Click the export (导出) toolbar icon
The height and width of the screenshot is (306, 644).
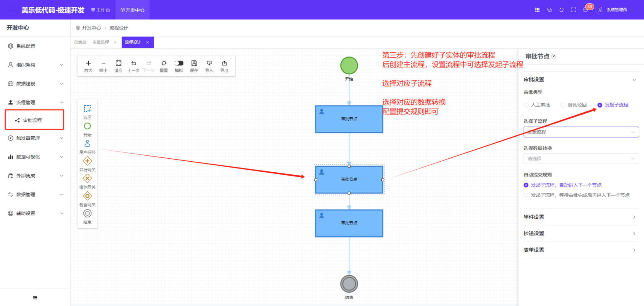224,63
